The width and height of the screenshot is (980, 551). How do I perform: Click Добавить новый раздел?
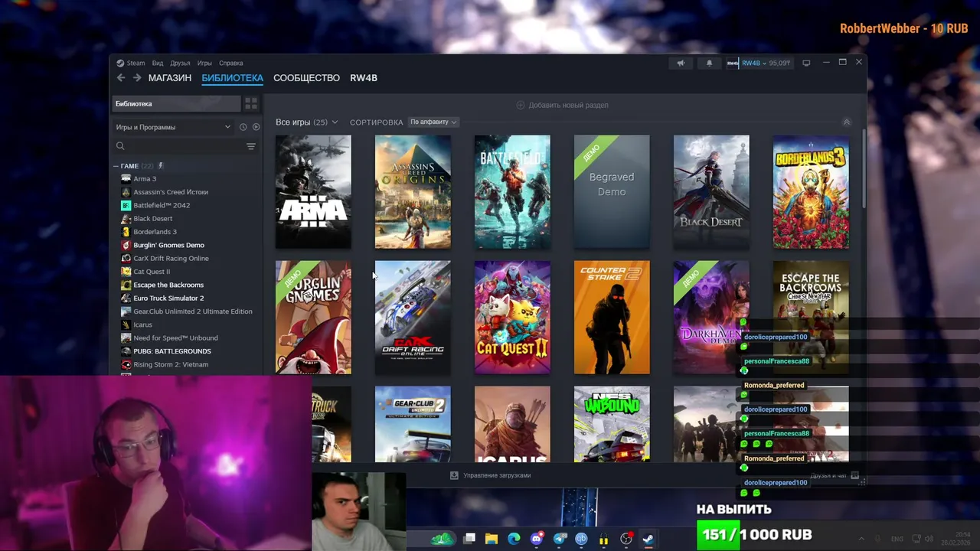562,105
